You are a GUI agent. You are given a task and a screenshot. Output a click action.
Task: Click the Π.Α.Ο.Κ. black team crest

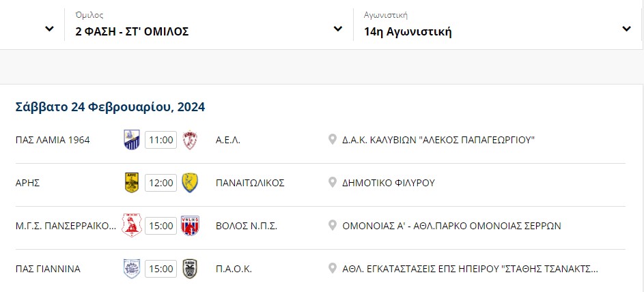coord(190,269)
